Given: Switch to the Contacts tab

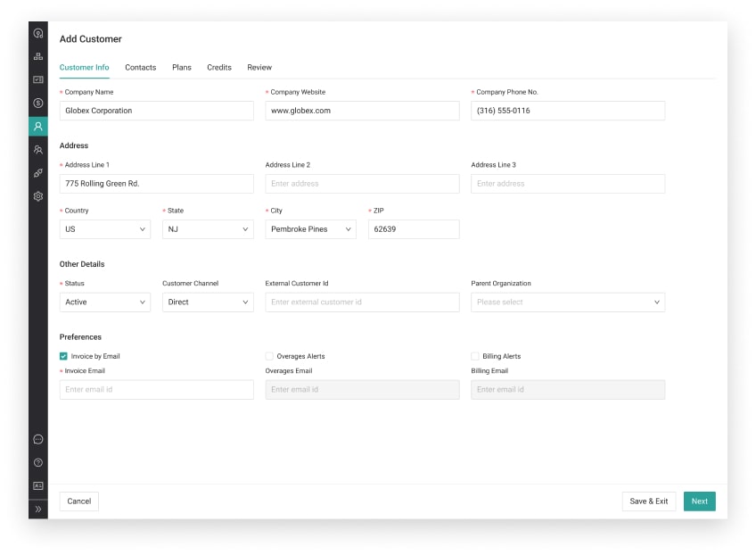Looking at the screenshot, I should pos(140,68).
